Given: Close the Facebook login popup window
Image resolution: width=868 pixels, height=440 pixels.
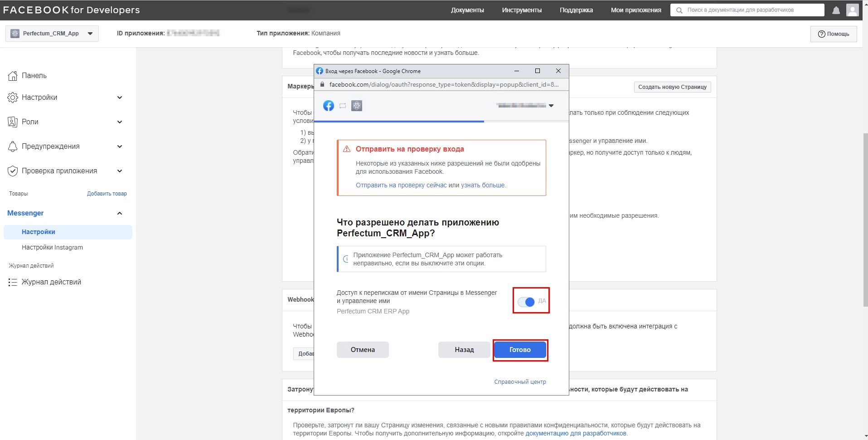Looking at the screenshot, I should pos(558,71).
